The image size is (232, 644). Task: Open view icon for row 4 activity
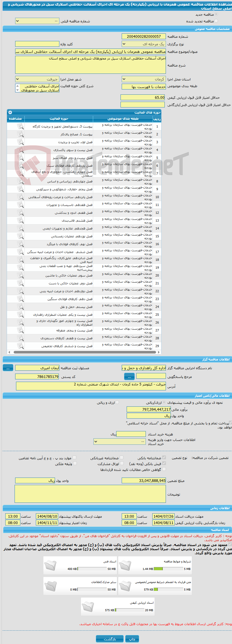point(20,150)
